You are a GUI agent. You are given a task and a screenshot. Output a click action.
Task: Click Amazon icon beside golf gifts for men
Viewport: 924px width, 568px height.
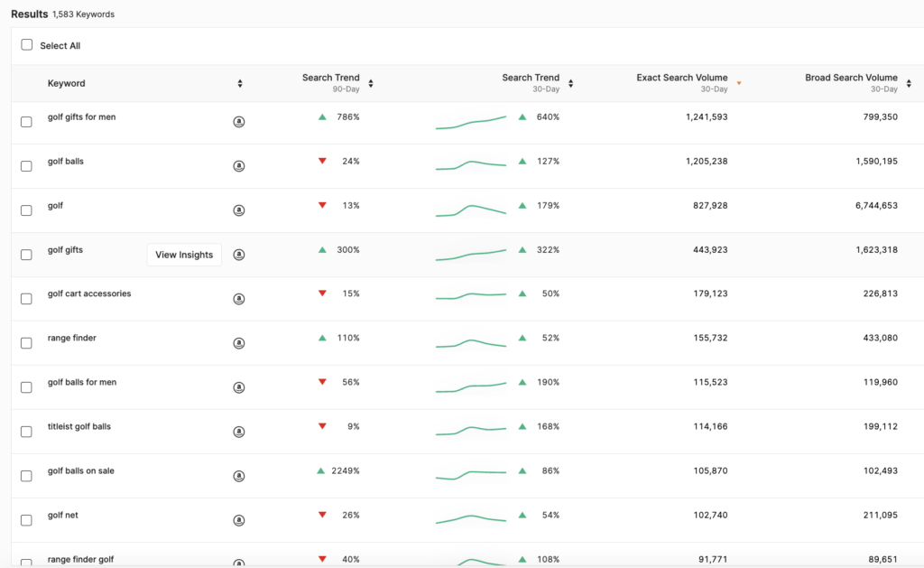(x=239, y=122)
